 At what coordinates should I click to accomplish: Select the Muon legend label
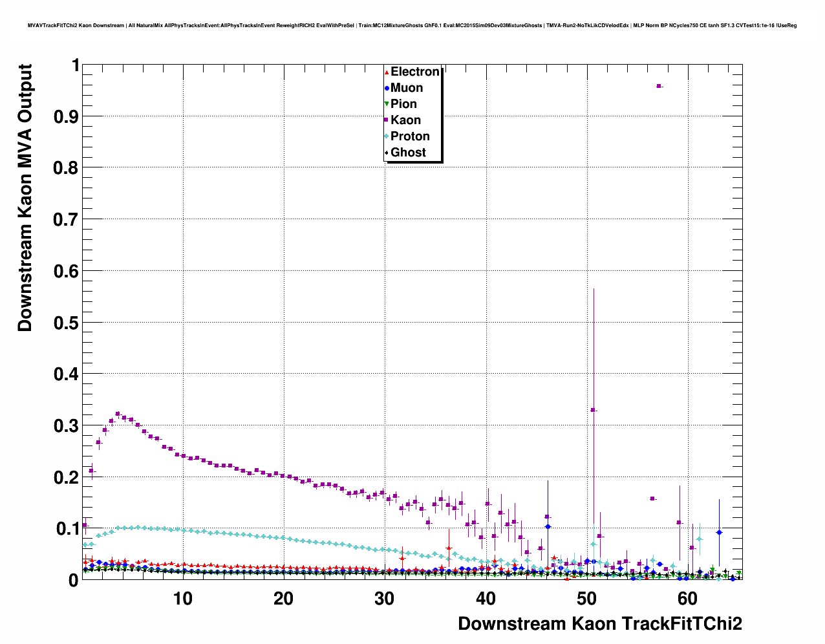[x=407, y=88]
